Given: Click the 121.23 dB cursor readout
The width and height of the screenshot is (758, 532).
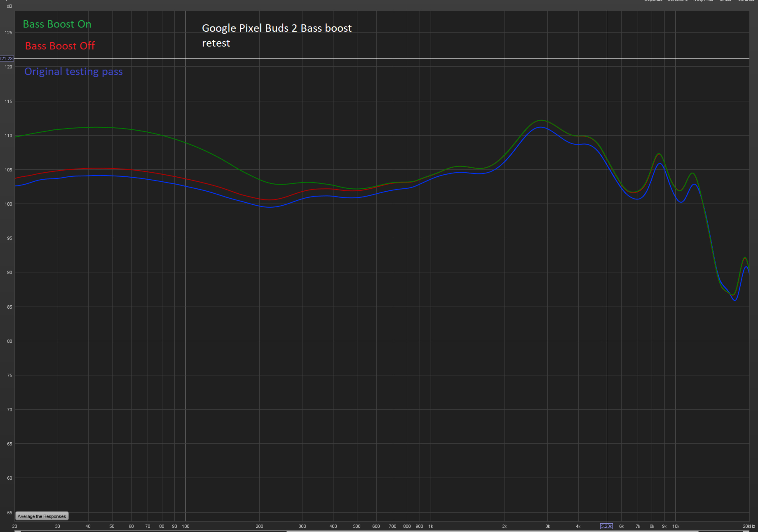Looking at the screenshot, I should [7, 58].
